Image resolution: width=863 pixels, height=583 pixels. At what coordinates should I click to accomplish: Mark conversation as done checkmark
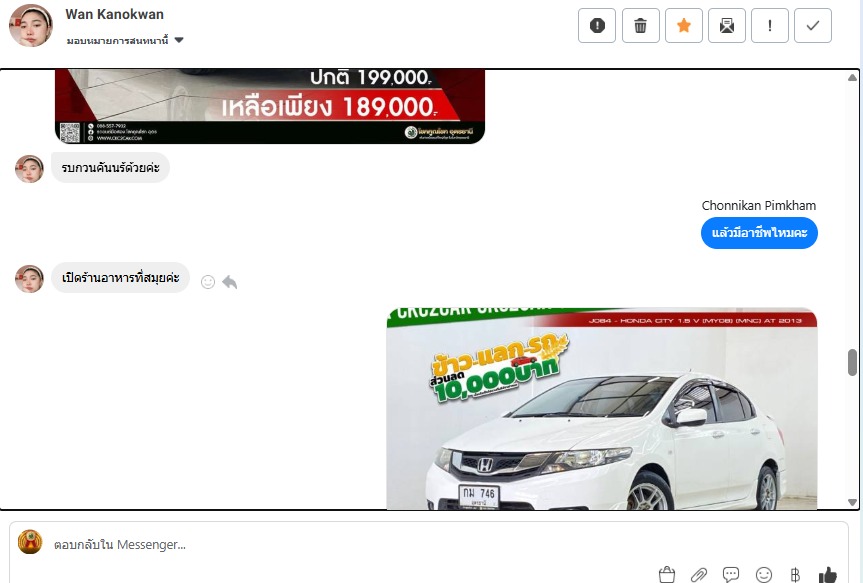tap(813, 25)
